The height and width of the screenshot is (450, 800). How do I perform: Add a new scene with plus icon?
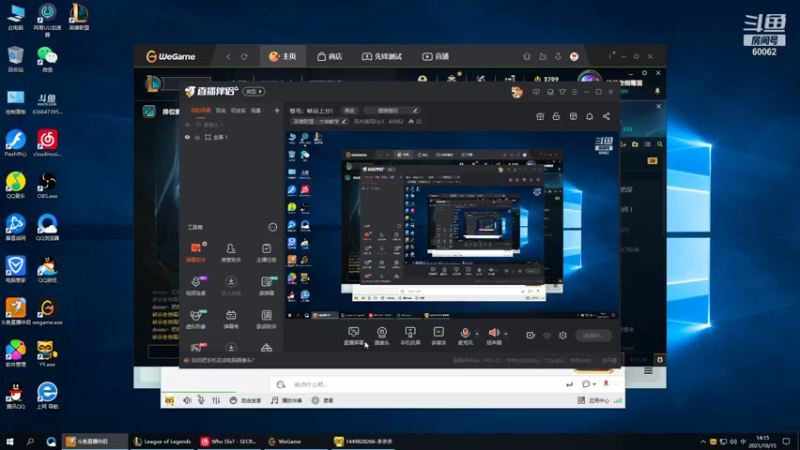[277, 110]
